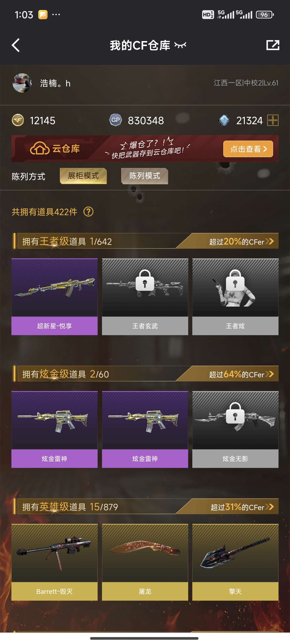290x644 pixels.
Task: Tap the GP currency icon
Action: click(116, 120)
